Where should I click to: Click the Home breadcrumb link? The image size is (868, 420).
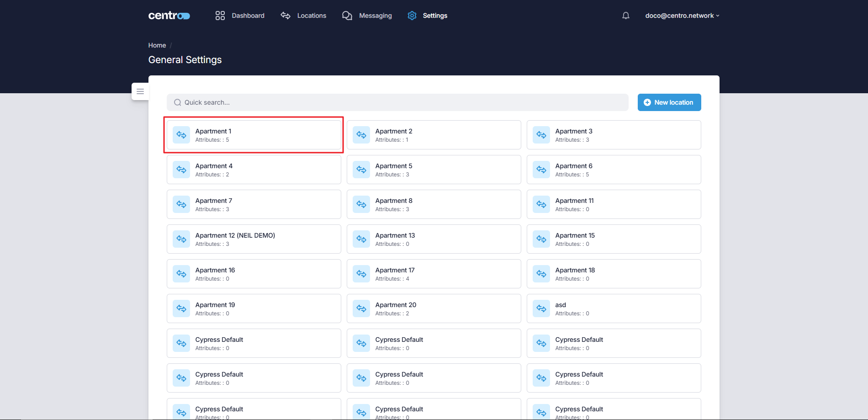[157, 45]
